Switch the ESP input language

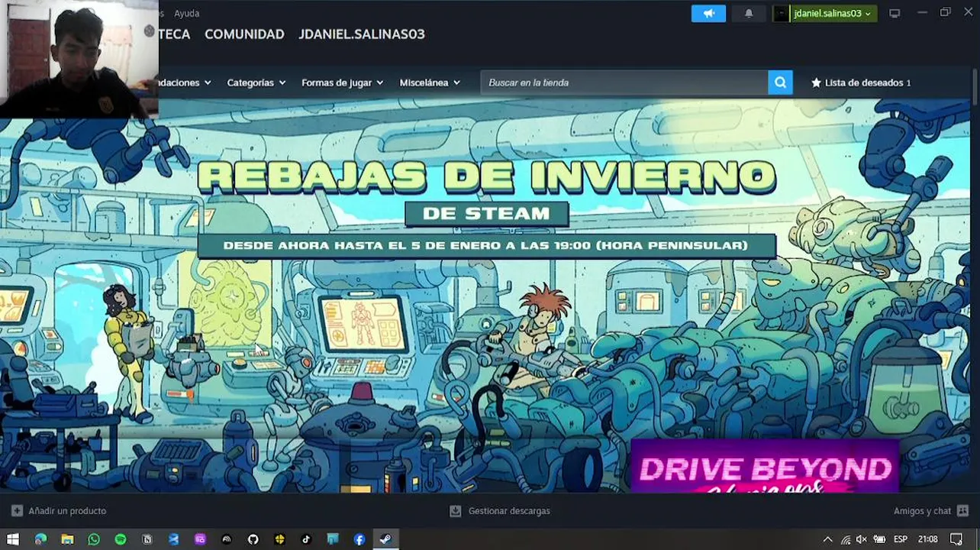901,539
